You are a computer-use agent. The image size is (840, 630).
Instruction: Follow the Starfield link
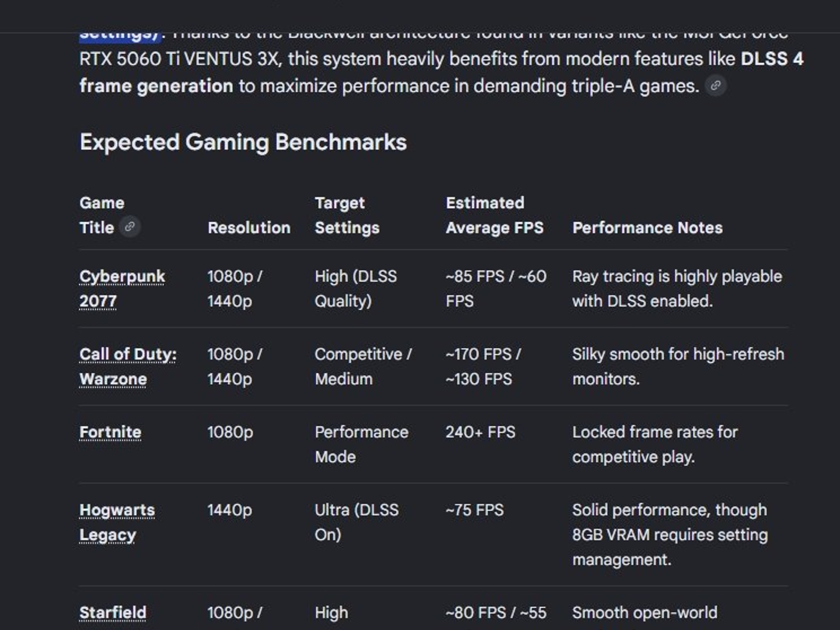click(113, 613)
